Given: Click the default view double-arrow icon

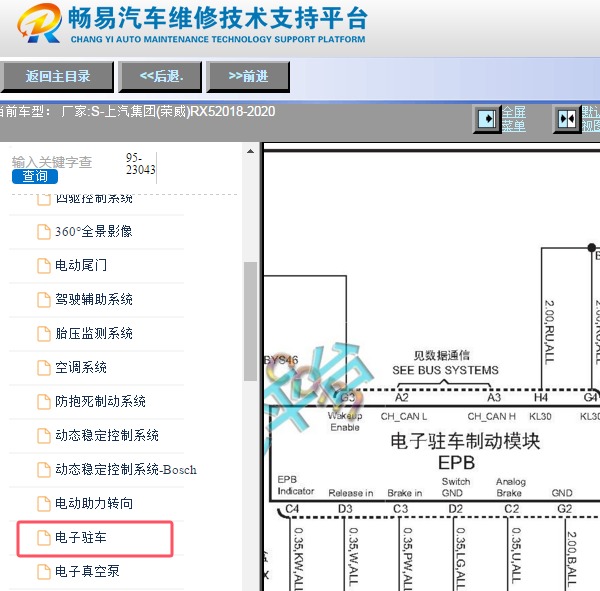Looking at the screenshot, I should pos(567,119).
